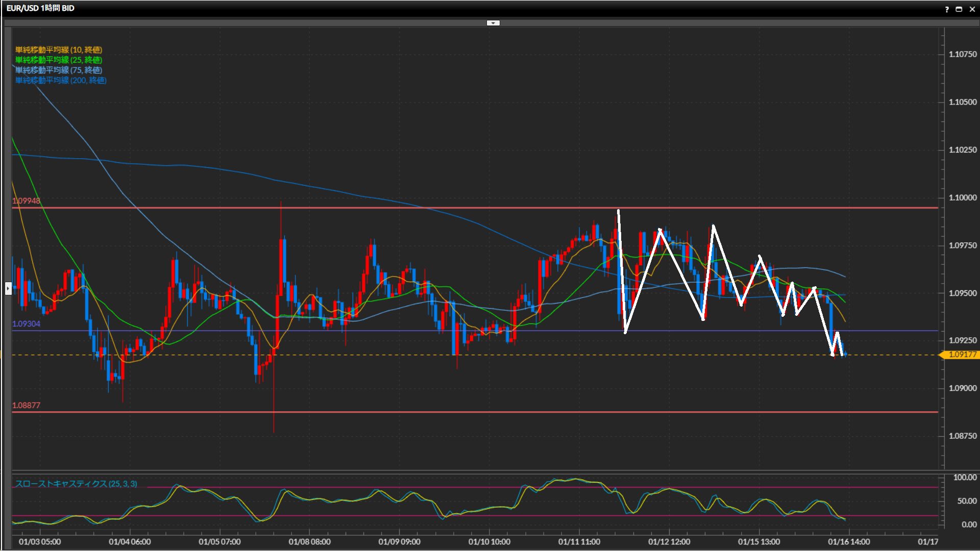Click the 01/16 14:00 time axis label
Screen dimensions: 980x551
pyautogui.click(x=848, y=542)
